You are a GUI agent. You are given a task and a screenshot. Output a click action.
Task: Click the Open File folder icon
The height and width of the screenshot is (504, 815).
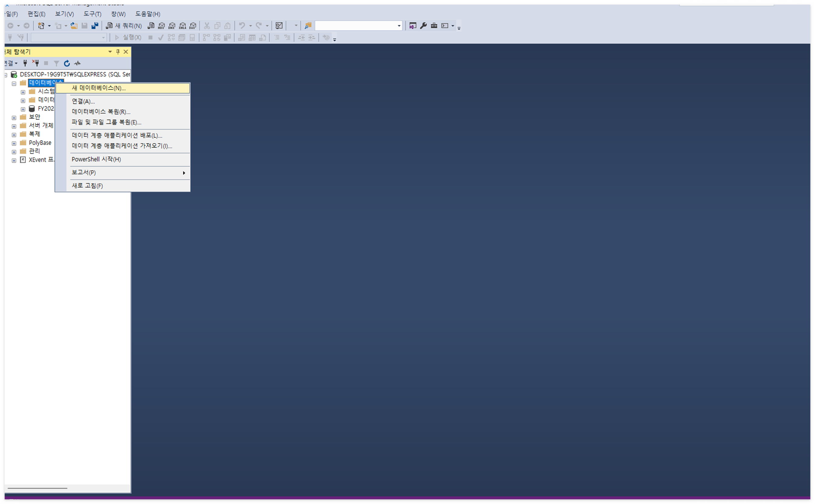(74, 26)
